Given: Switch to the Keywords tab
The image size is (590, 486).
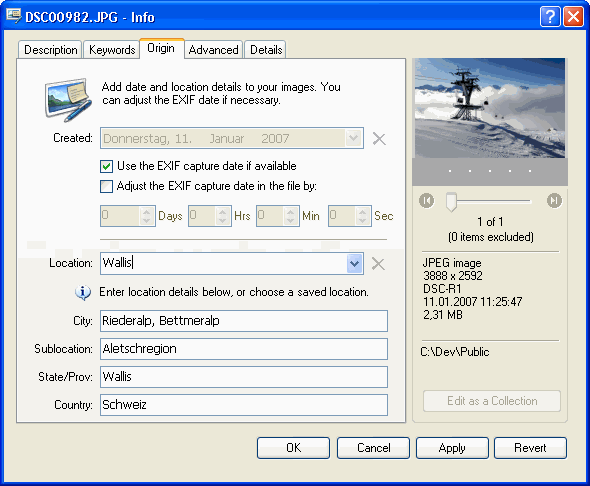Looking at the screenshot, I should click(112, 50).
